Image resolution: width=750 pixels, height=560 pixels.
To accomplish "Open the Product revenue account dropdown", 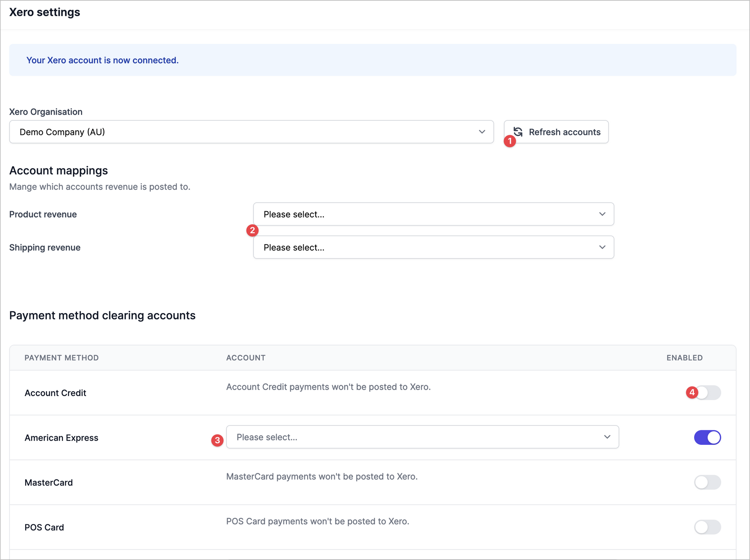I will (433, 214).
